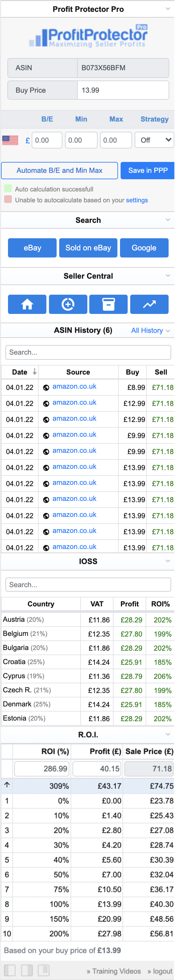Screen dimensions: 175x980
Task: Click Save in PPP button
Action: [x=148, y=170]
